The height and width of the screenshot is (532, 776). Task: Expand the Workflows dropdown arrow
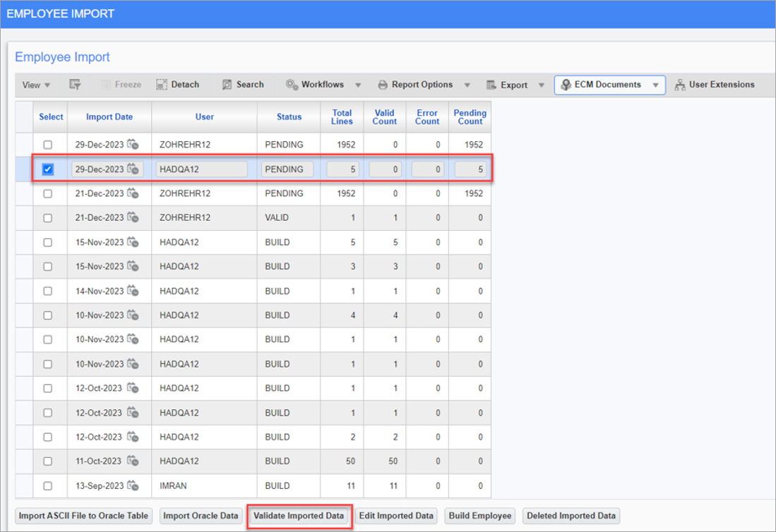coord(358,85)
